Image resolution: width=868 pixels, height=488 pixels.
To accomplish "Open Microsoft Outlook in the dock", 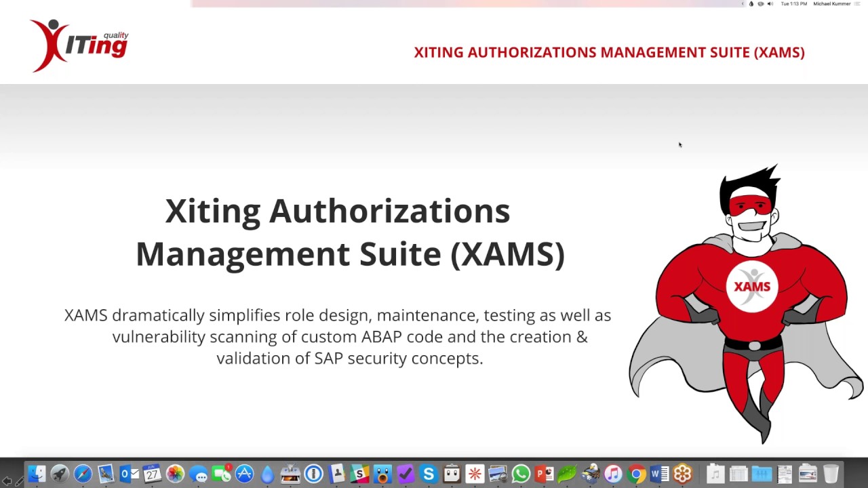I will click(129, 474).
